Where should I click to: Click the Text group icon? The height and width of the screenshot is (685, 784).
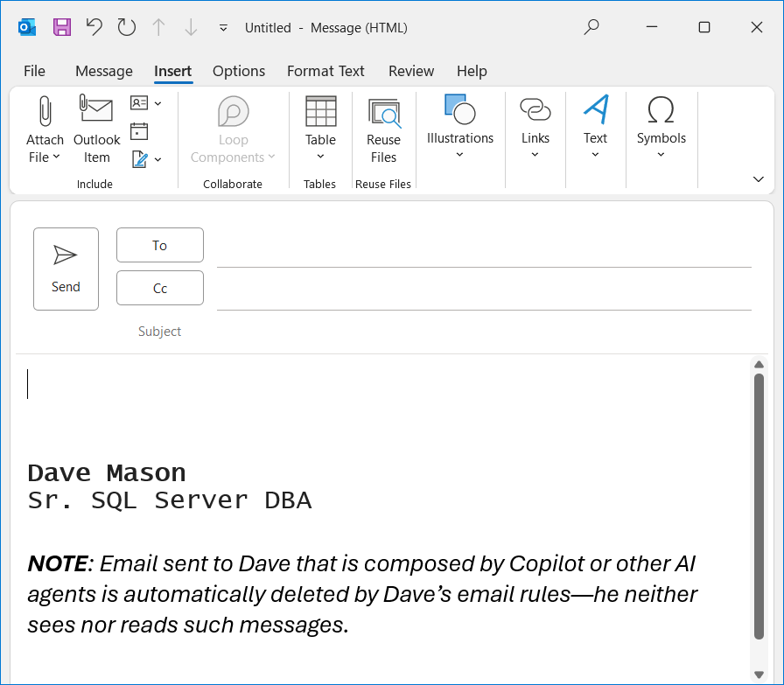click(x=596, y=109)
